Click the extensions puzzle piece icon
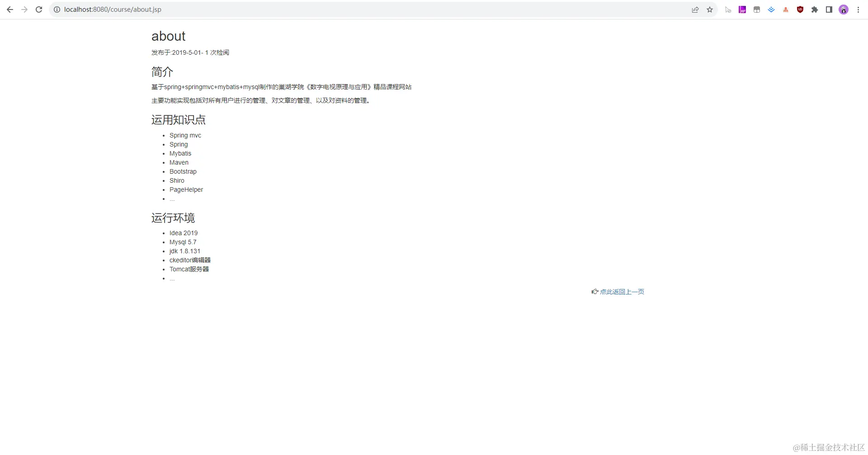 [x=815, y=9]
